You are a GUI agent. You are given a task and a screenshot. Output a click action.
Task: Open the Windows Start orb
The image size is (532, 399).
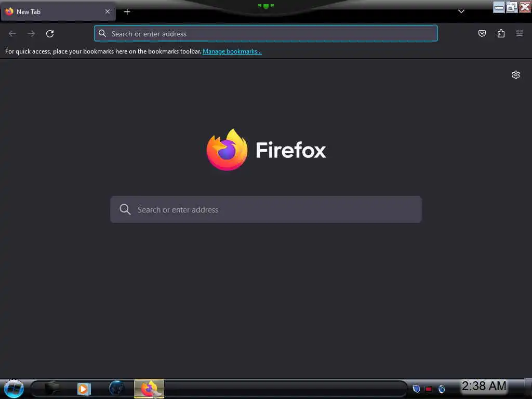click(14, 389)
